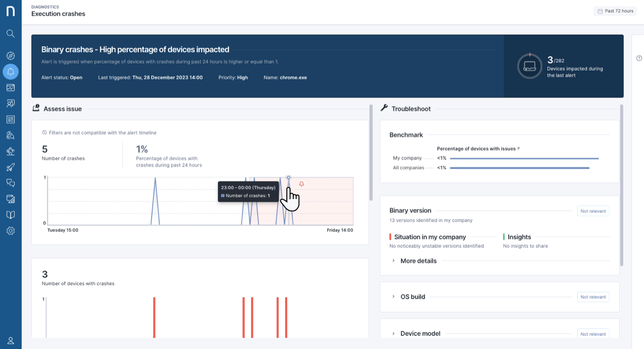644x349 pixels.
Task: Click the red alert bell on timeline
Action: tap(301, 184)
